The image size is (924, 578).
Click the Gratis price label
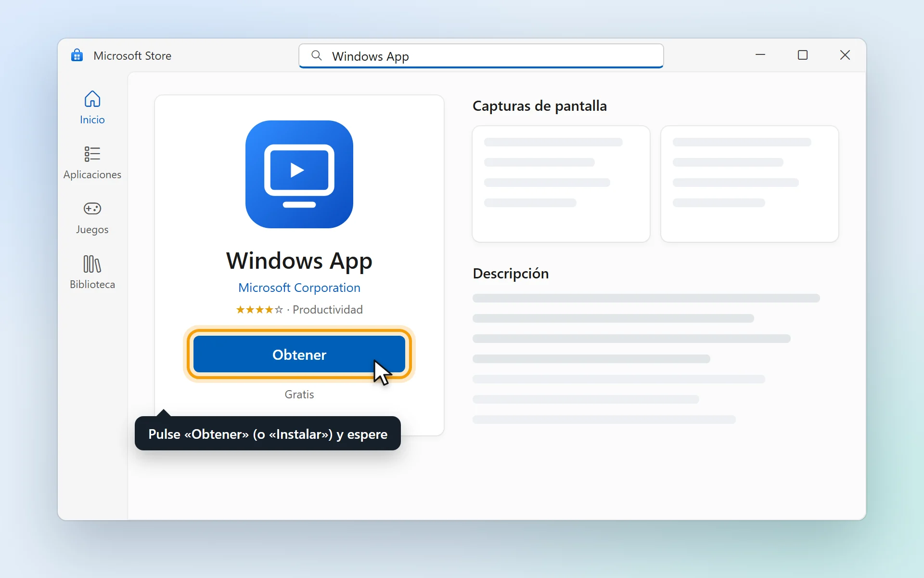299,394
